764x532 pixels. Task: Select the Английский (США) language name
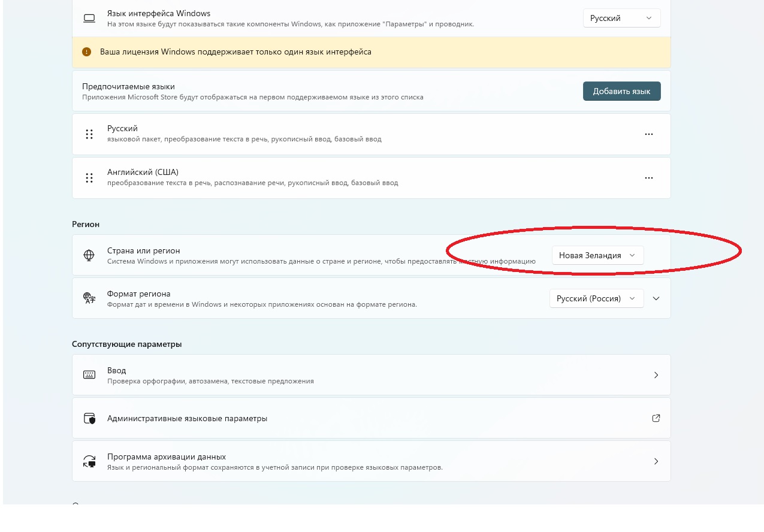tap(143, 172)
